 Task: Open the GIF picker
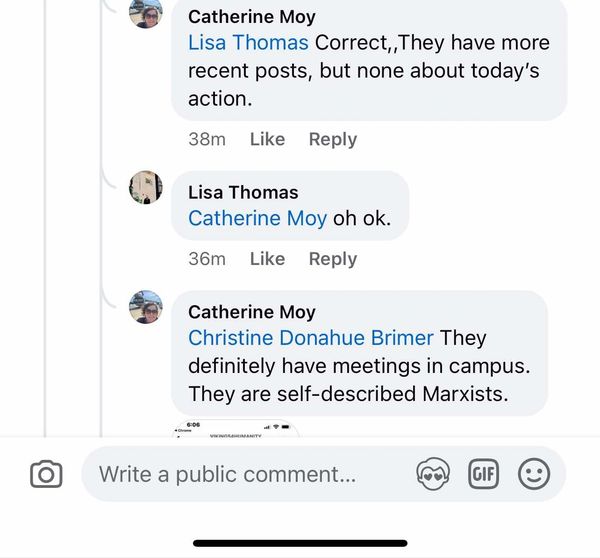[484, 474]
